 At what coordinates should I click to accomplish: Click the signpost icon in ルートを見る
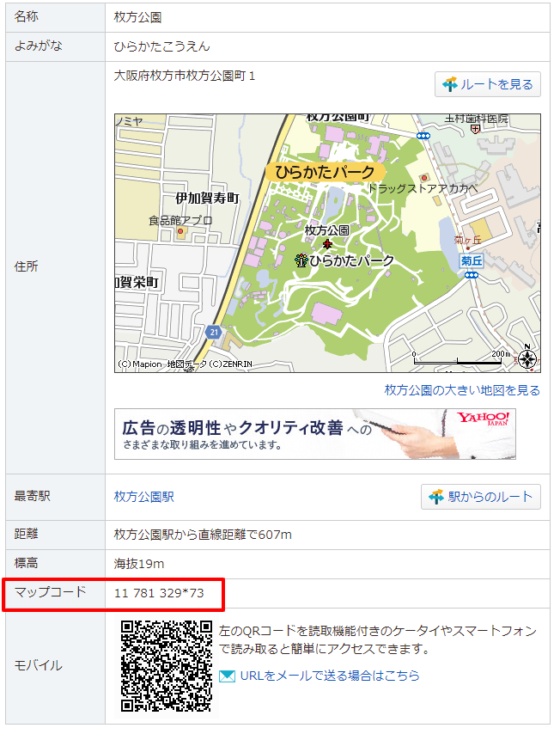click(x=449, y=84)
